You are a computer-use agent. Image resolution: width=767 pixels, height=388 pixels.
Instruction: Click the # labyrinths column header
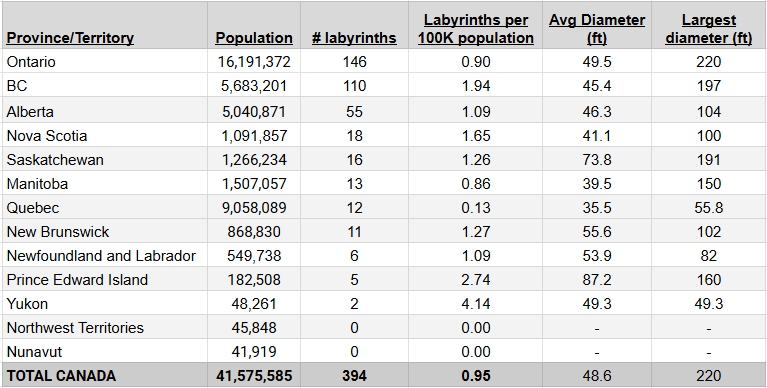tap(354, 38)
